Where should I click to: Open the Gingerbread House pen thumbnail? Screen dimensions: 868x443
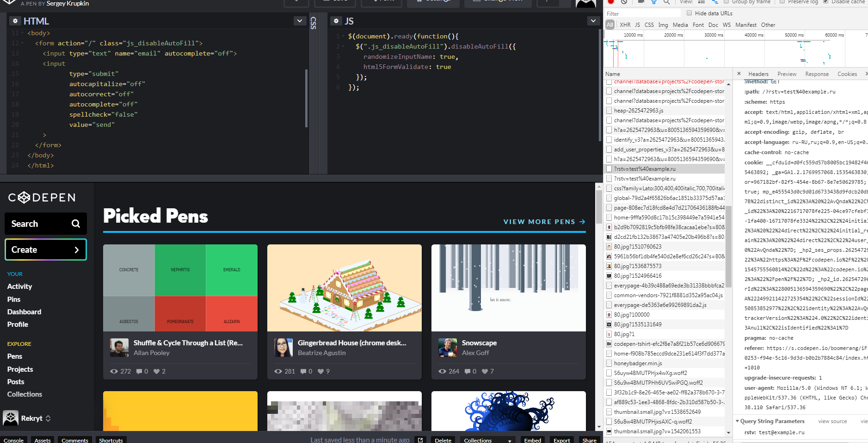click(345, 288)
